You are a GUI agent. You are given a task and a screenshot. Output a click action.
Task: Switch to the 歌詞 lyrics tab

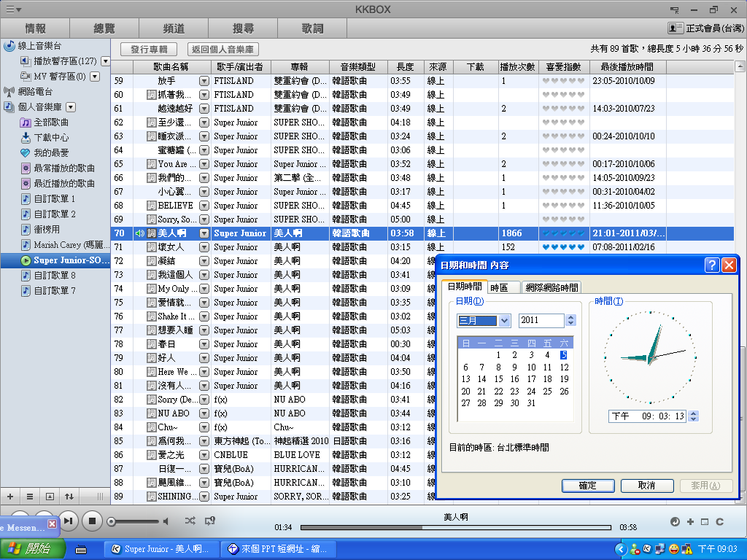click(312, 28)
